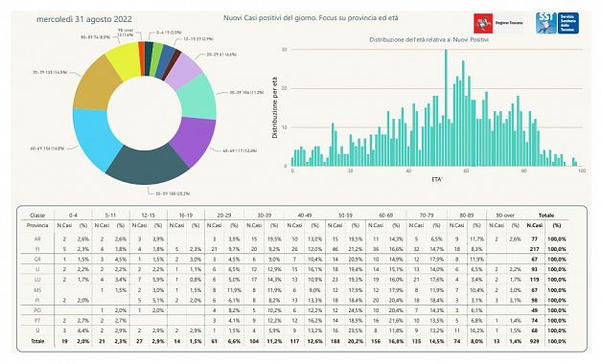
Task: Select the Totale row label
Action: tap(37, 341)
